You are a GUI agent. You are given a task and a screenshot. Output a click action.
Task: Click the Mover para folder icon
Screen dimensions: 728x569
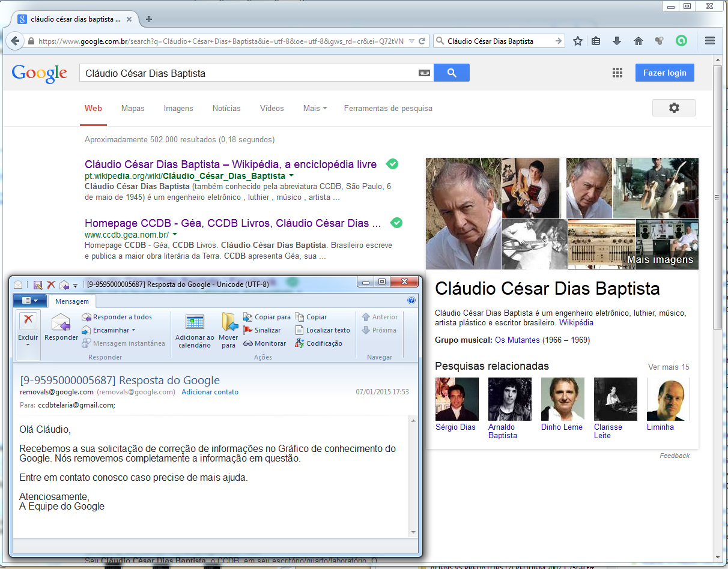tap(229, 323)
